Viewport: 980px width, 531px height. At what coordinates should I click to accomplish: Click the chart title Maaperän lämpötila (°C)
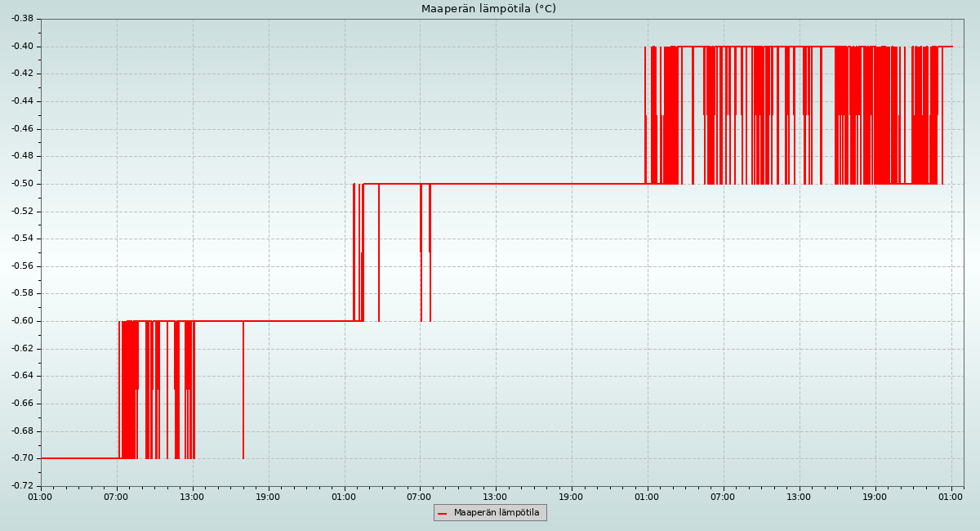pos(488,9)
